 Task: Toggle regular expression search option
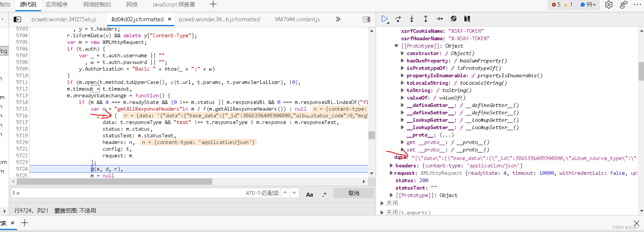[324, 194]
